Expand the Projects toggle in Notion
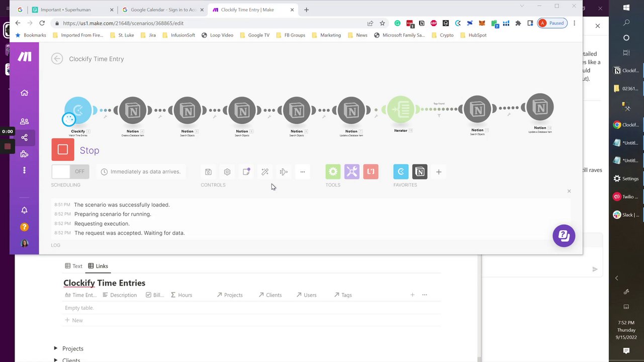 point(56,348)
